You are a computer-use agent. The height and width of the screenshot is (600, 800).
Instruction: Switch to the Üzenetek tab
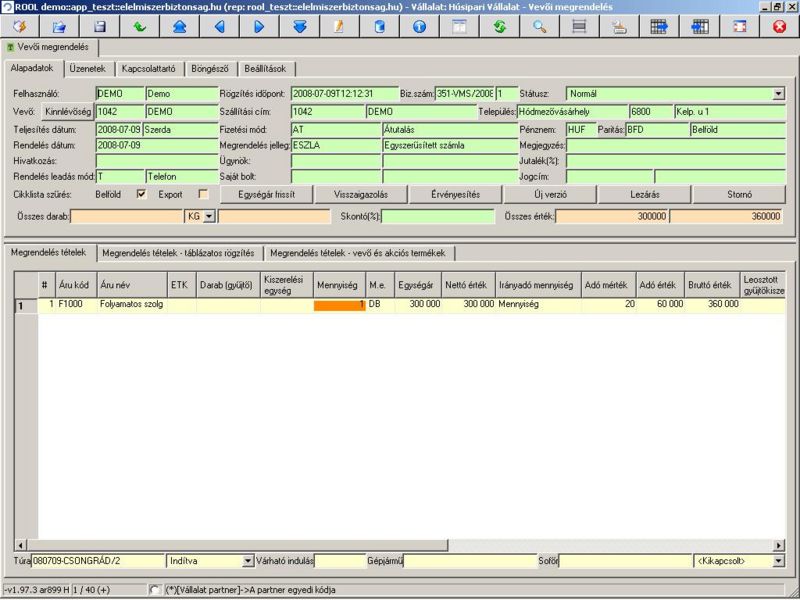coord(91,69)
